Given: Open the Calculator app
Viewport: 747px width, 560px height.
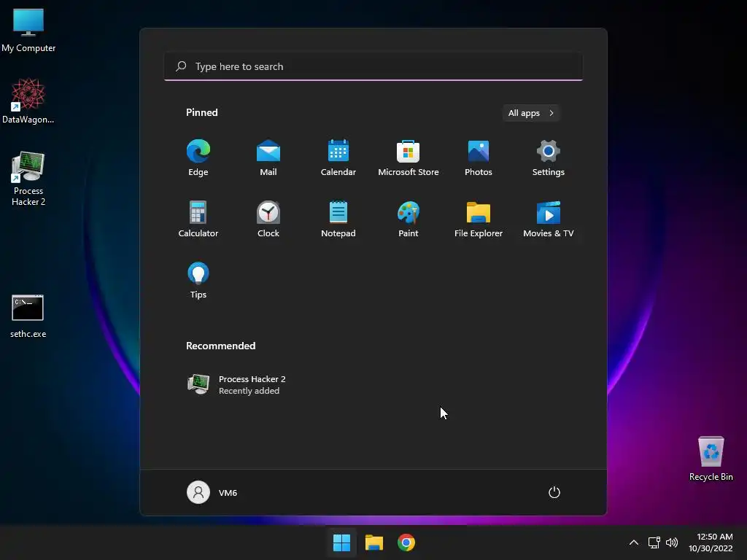Looking at the screenshot, I should click(x=198, y=219).
